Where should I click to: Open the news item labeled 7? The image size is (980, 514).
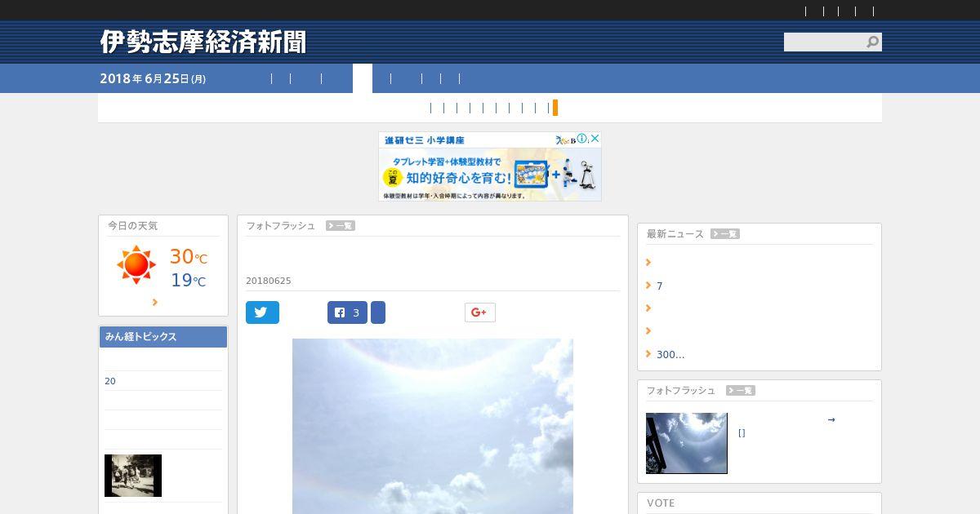660,286
